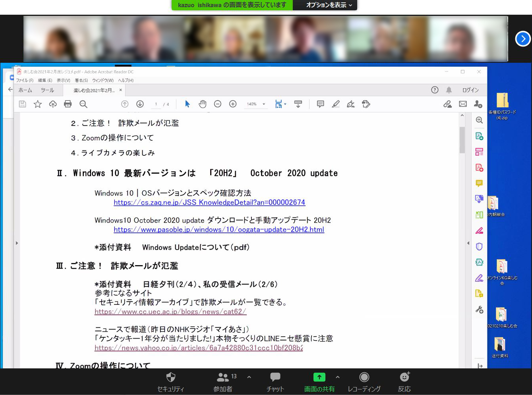
Task: Open More Tools wrench icon in right pane
Action: coord(479,310)
